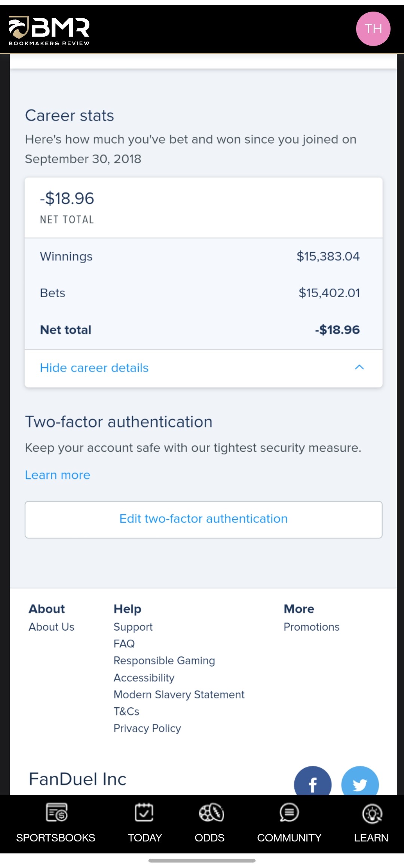This screenshot has width=404, height=868.
Task: Hide career details
Action: point(94,367)
